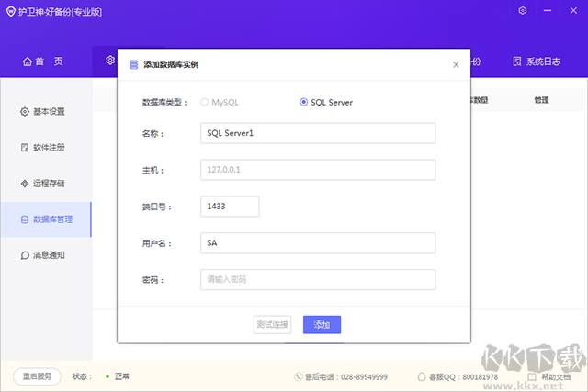Click the 远程存储 diamond icon
The height and width of the screenshot is (392, 588).
tap(25, 184)
